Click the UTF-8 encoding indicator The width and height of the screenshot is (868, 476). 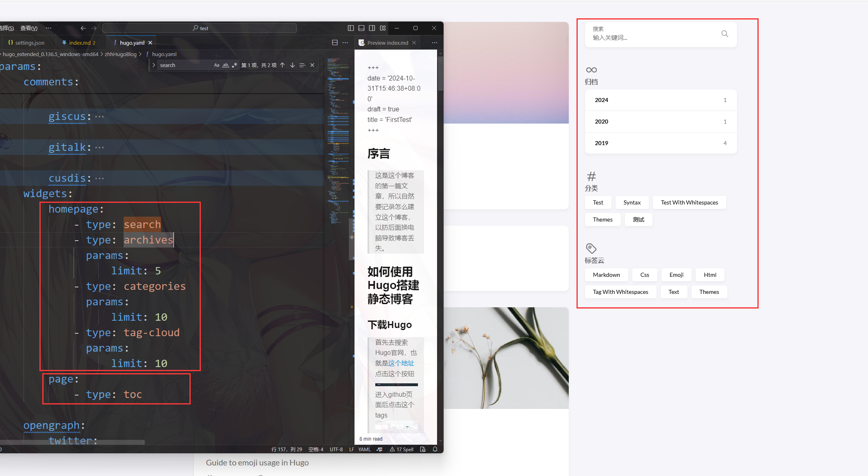pos(336,449)
